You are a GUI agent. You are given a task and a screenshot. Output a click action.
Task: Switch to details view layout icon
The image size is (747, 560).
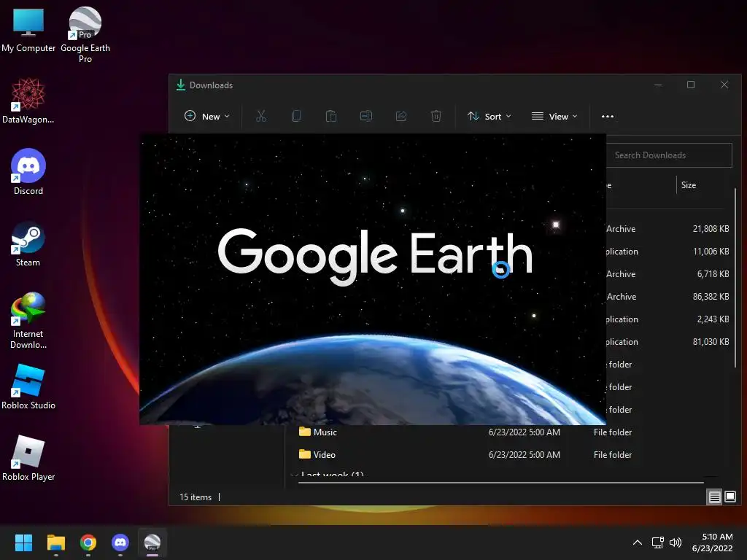click(x=715, y=497)
